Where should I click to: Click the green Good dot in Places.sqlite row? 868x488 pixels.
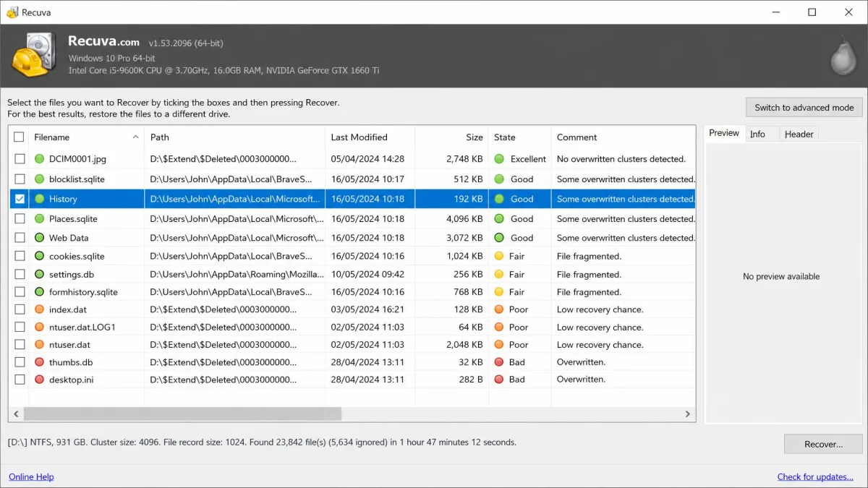coord(498,218)
